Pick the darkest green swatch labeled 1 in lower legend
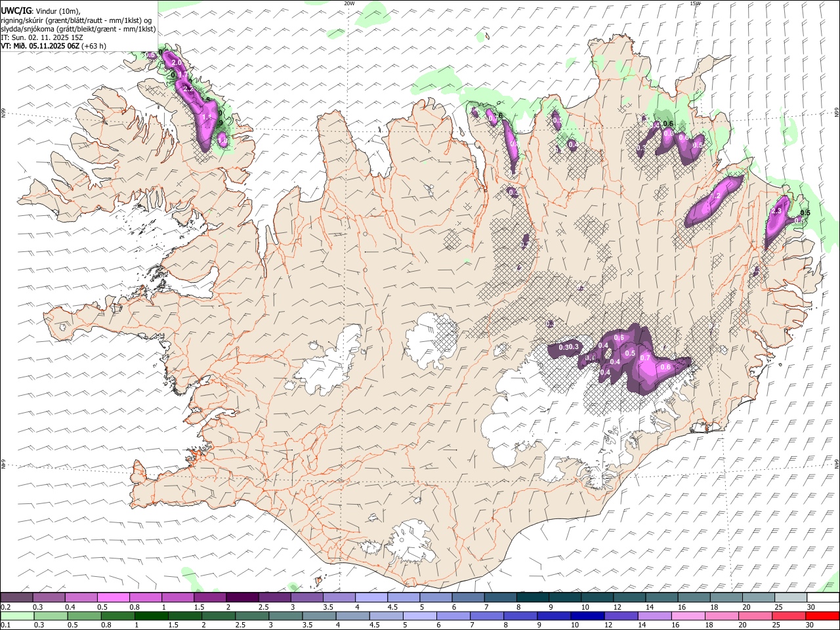840x630 pixels. tap(151, 616)
